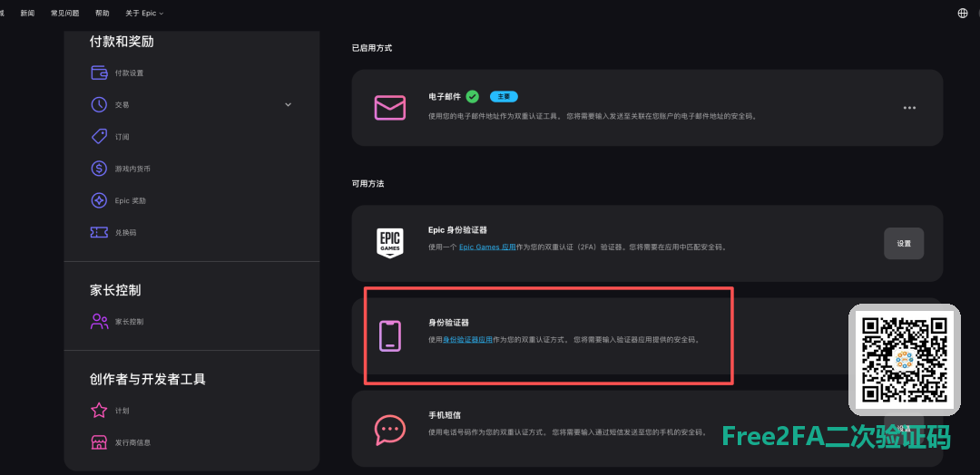Click the 计划 star icon

pos(100,411)
